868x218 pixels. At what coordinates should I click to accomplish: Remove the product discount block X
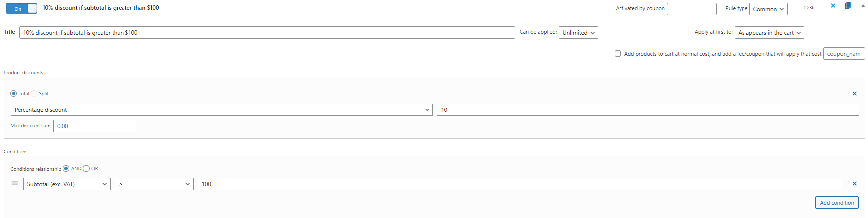point(855,93)
